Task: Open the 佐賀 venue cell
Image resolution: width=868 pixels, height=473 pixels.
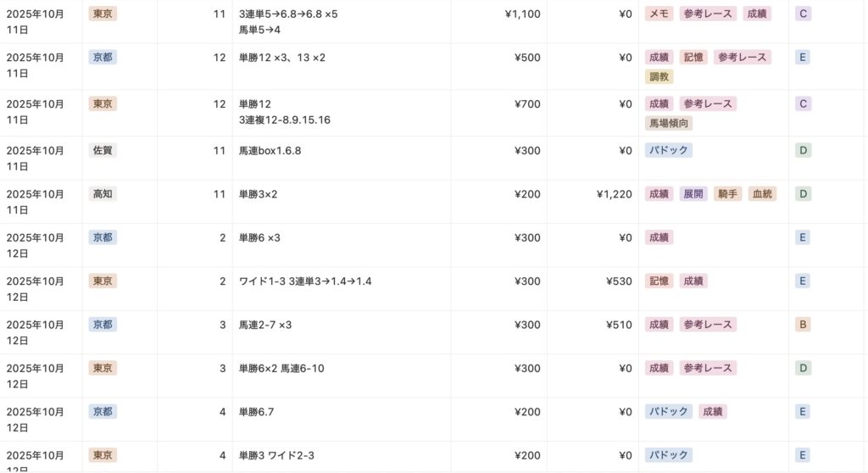Action: pos(103,151)
